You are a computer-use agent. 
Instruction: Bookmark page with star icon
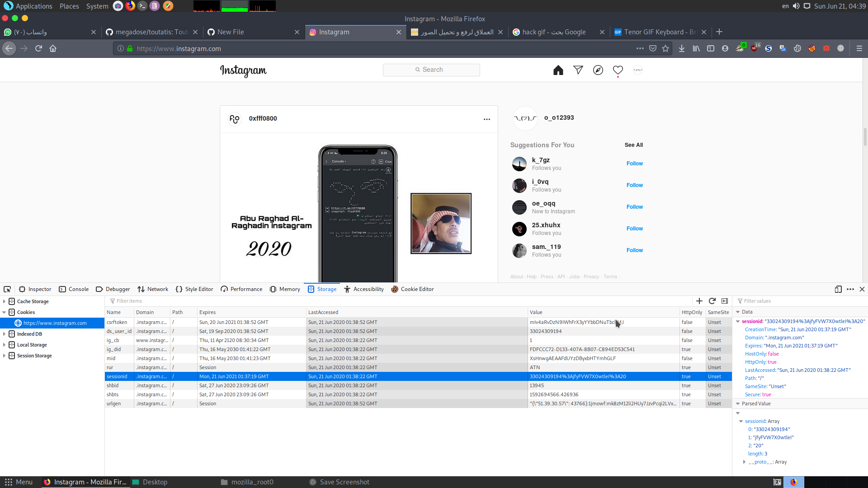coord(665,48)
